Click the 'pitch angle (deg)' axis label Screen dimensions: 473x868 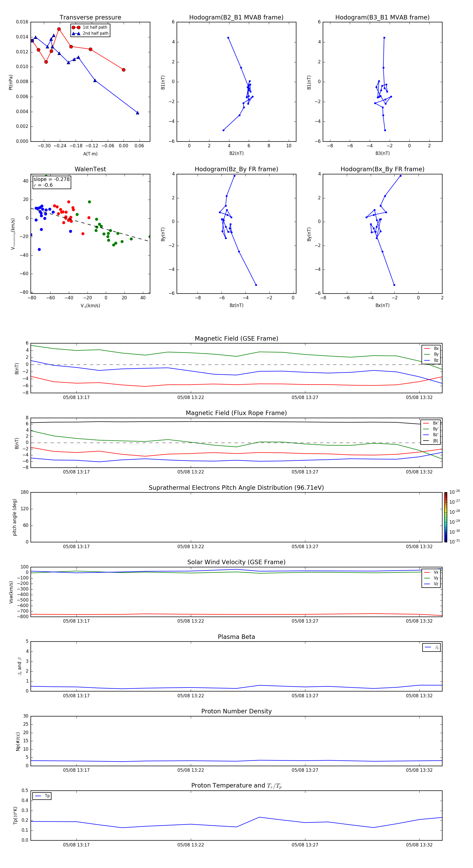pos(14,517)
